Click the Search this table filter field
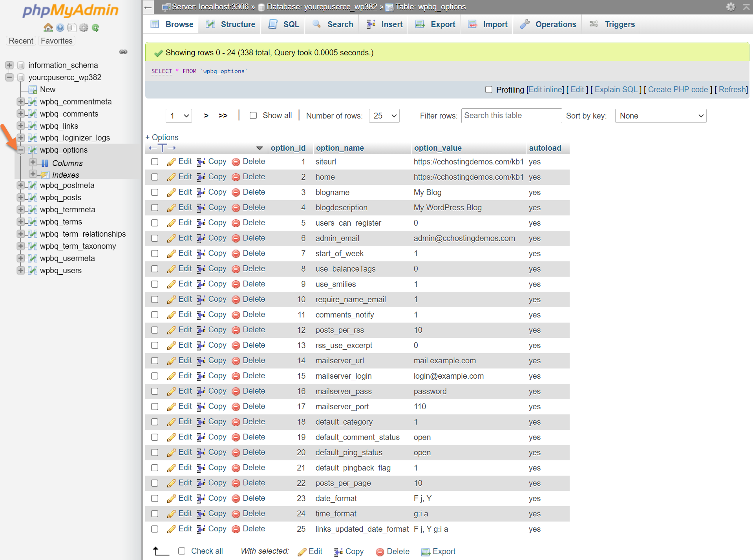 [x=511, y=115]
